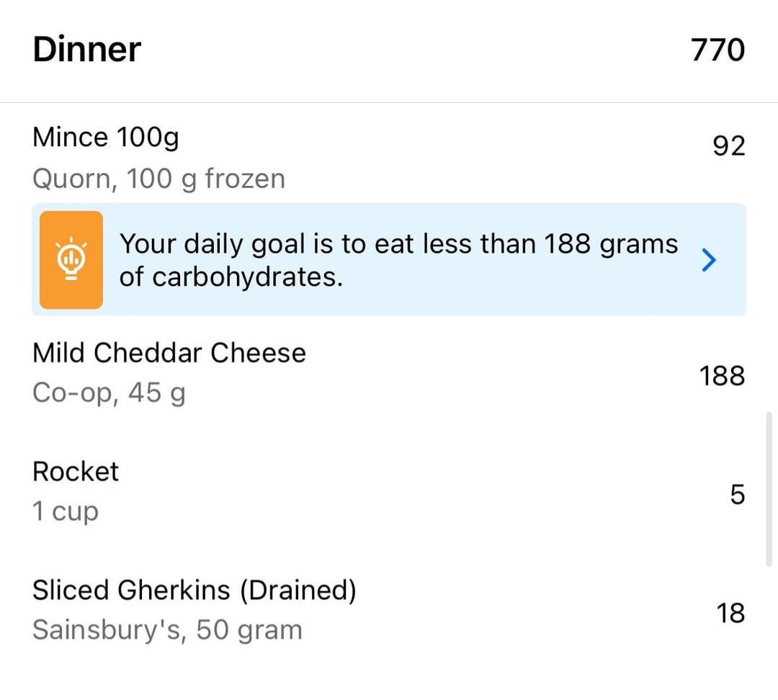The image size is (778, 700).
Task: Tap the 92 calorie value for Mince
Action: tap(729, 146)
